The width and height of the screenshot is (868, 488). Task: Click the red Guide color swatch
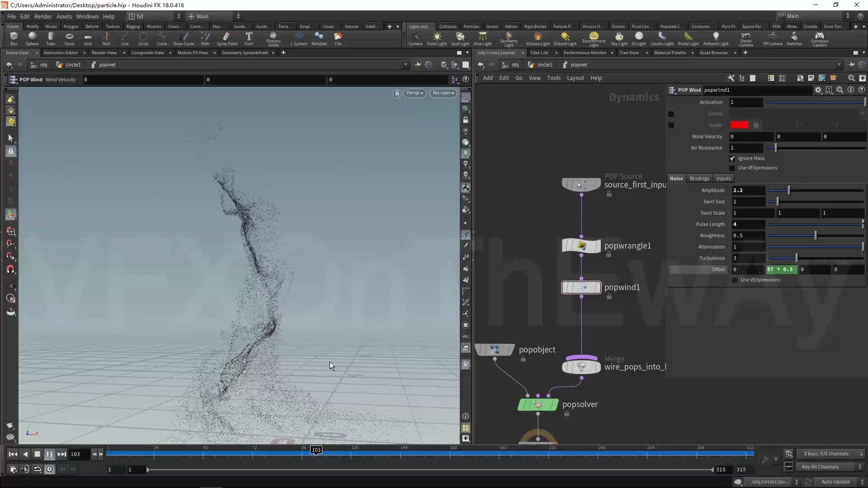point(739,125)
